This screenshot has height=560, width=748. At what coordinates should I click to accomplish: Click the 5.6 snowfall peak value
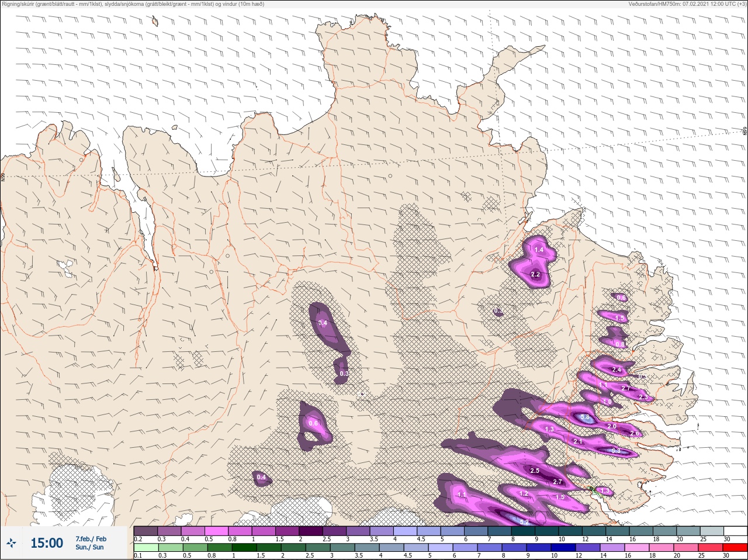click(x=585, y=417)
